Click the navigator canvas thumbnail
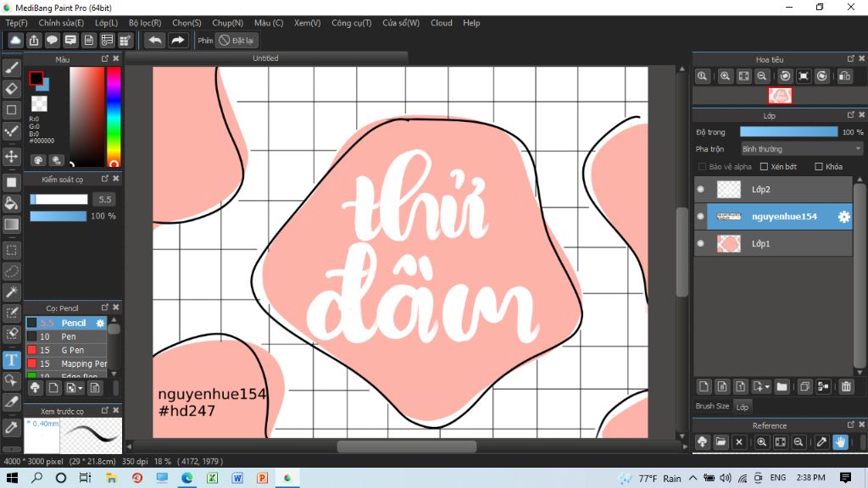 (780, 96)
